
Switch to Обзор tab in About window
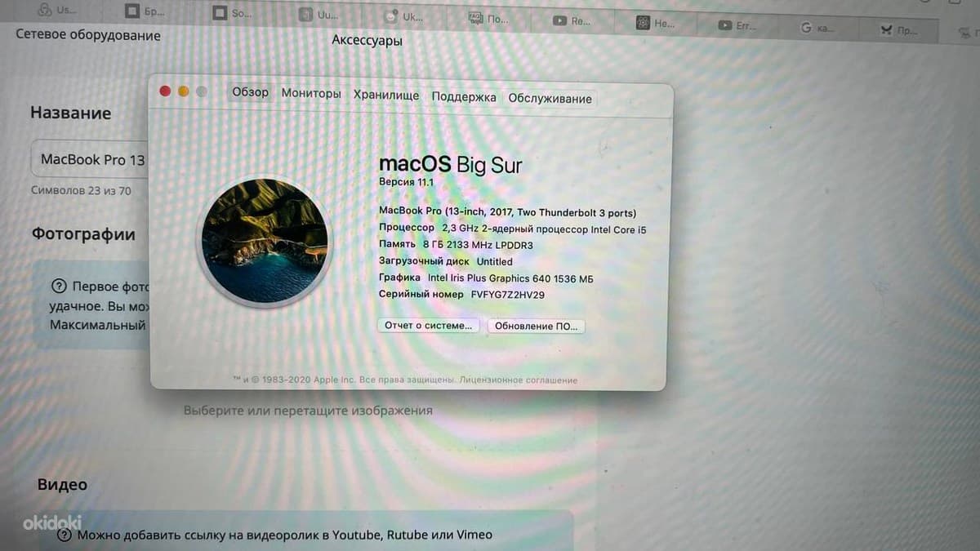coord(250,92)
